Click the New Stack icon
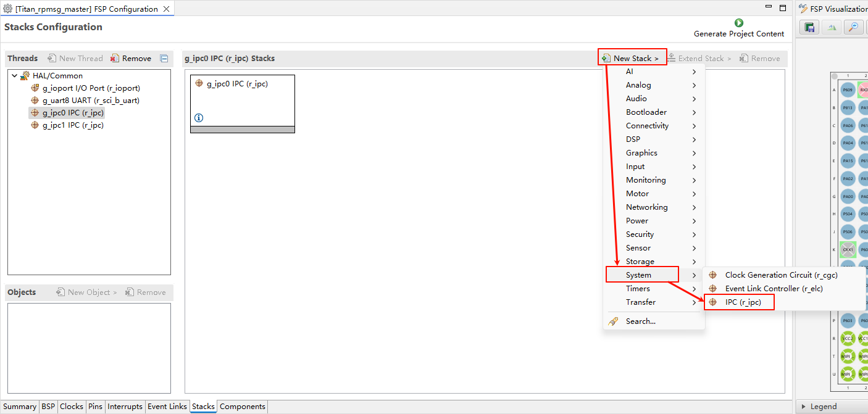This screenshot has width=868, height=414. (x=606, y=59)
